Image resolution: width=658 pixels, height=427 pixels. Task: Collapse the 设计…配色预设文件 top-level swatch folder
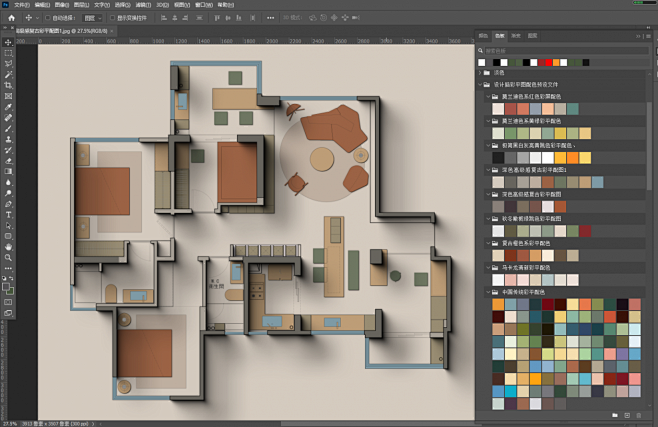tap(480, 84)
